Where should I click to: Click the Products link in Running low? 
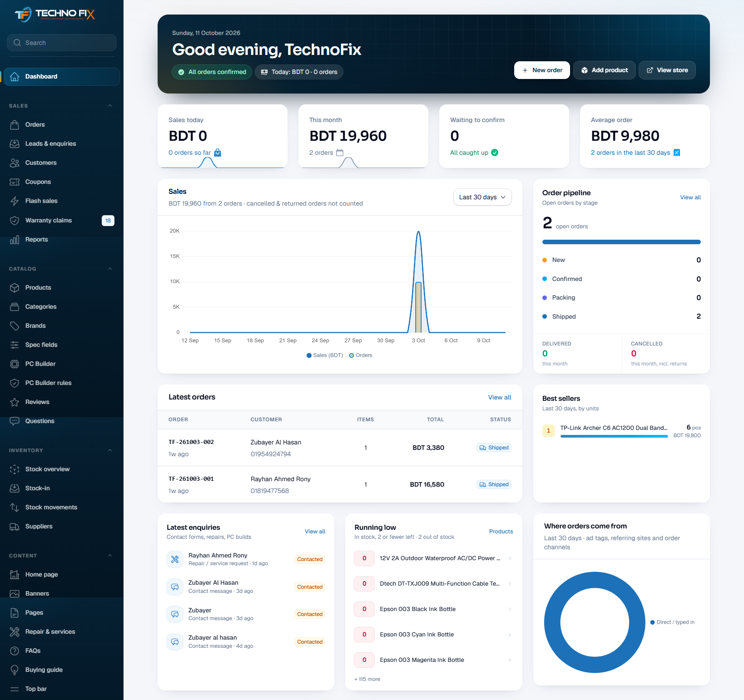(x=501, y=532)
